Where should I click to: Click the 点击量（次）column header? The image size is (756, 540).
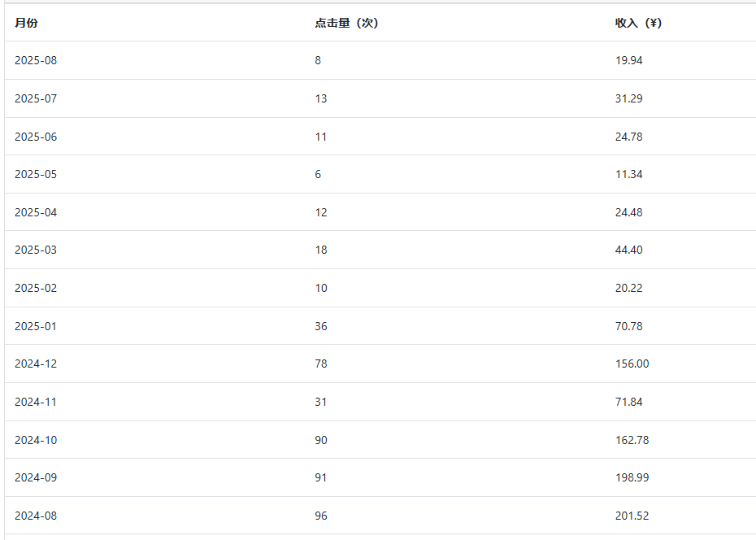(x=346, y=23)
